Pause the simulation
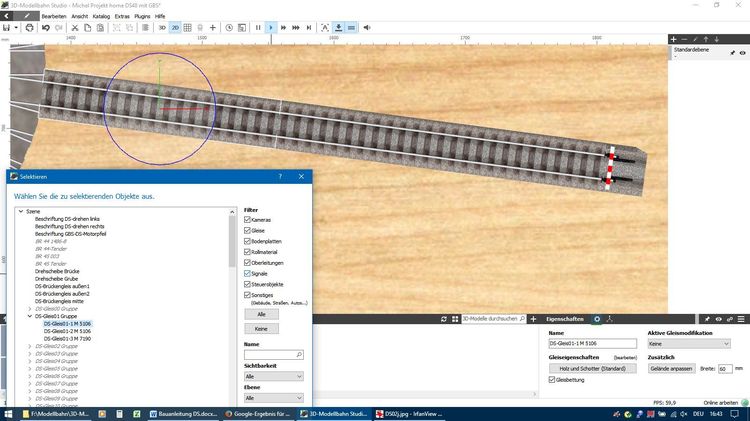 tap(258, 28)
